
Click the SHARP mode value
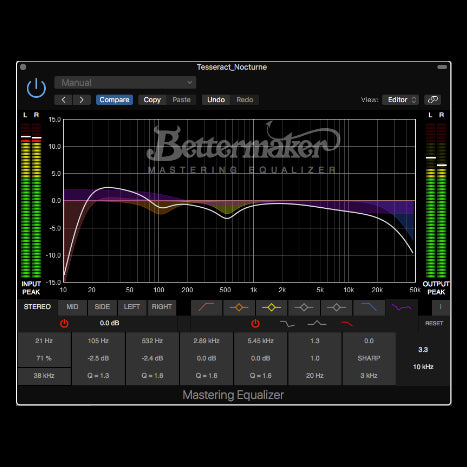(369, 358)
